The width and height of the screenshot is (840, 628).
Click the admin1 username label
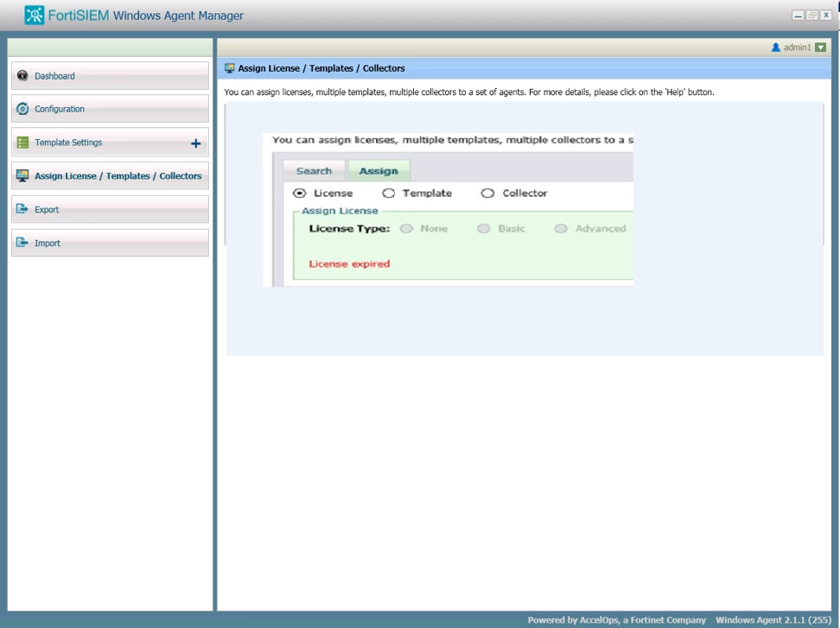(797, 48)
